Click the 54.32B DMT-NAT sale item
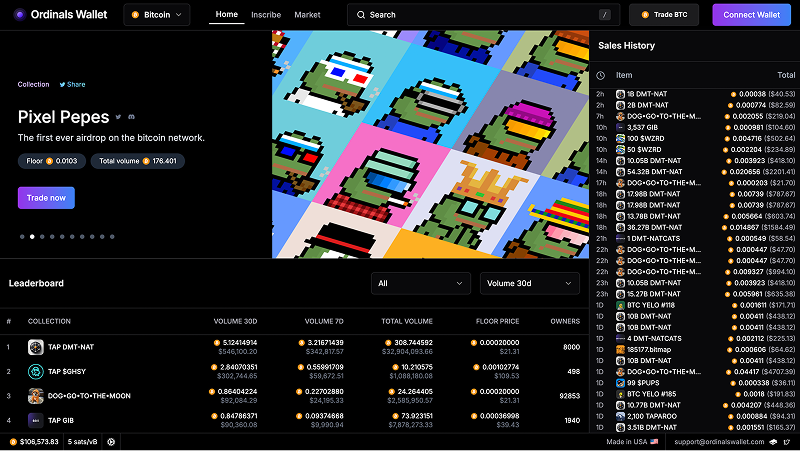800x451 pixels. [655, 172]
